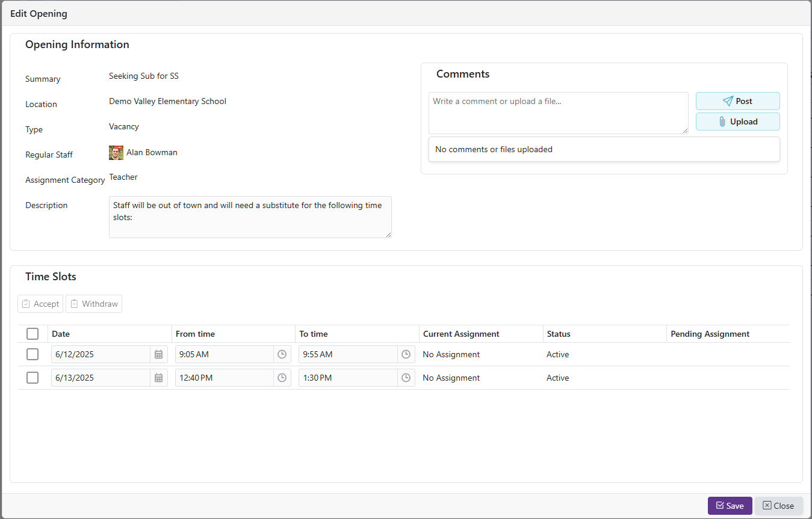Sort by Current Assignment column header
Image resolution: width=812 pixels, height=519 pixels.
pos(461,334)
